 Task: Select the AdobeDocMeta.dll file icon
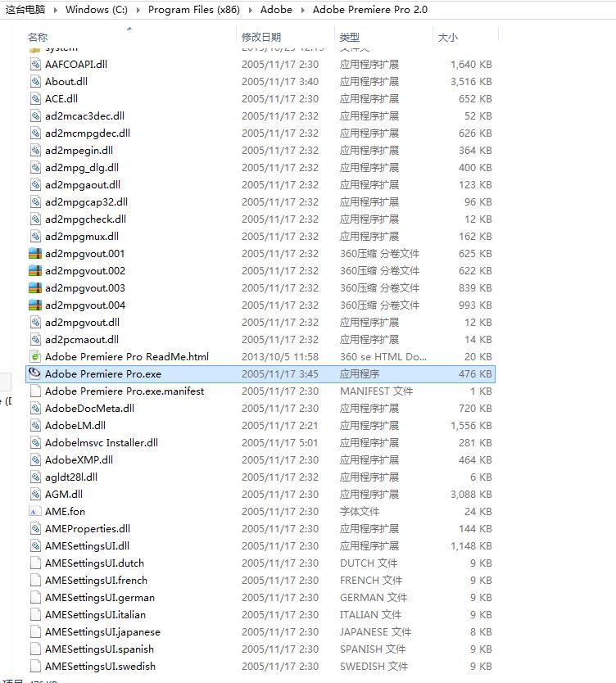pyautogui.click(x=35, y=408)
